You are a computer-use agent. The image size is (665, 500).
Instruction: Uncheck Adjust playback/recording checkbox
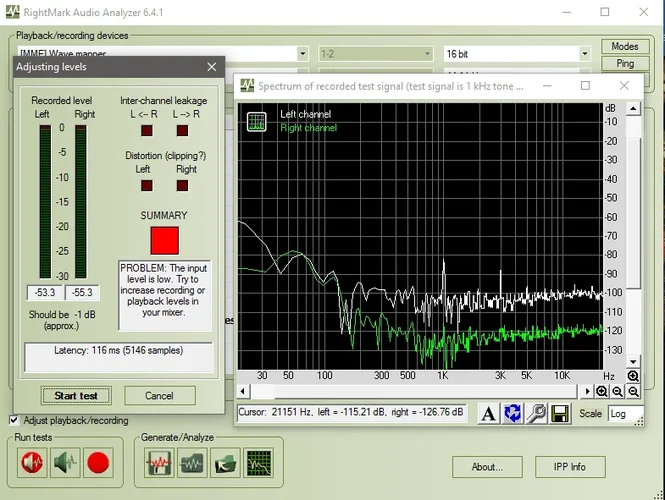click(x=14, y=420)
